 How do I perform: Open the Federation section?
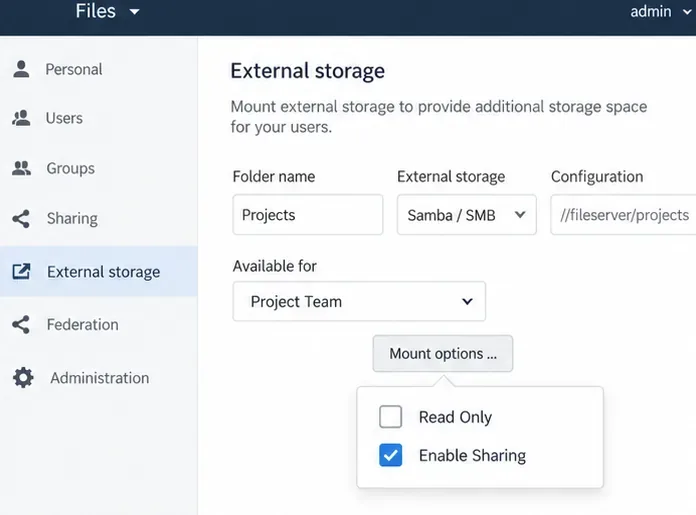(x=99, y=325)
